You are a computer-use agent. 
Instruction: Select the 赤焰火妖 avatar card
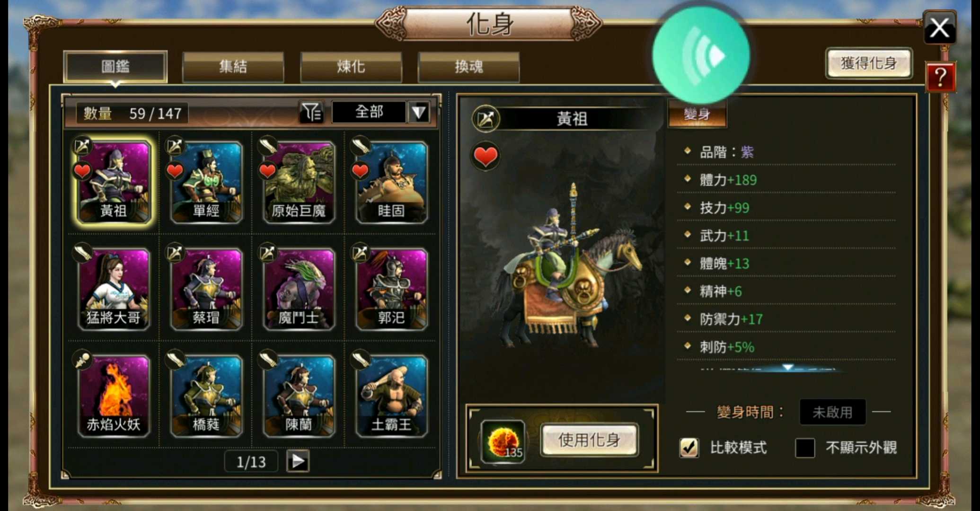tap(114, 396)
